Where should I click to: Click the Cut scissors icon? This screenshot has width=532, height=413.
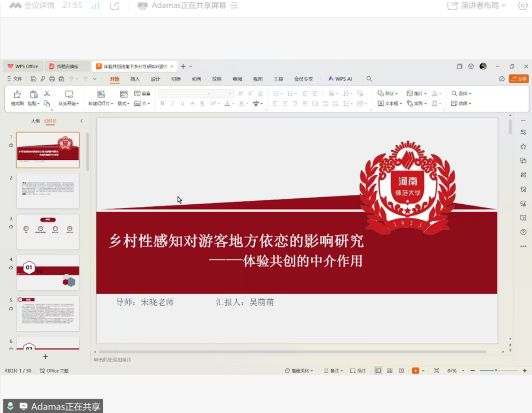click(x=47, y=93)
